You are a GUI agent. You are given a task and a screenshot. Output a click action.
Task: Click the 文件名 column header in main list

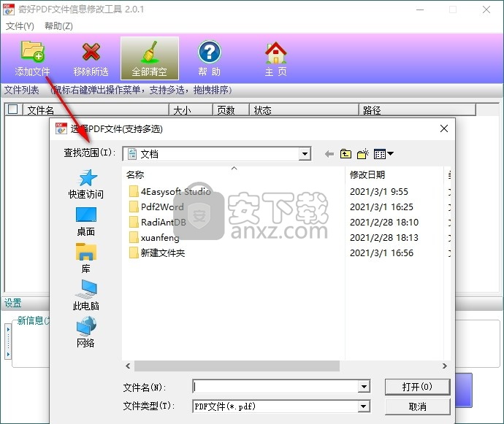pos(96,110)
